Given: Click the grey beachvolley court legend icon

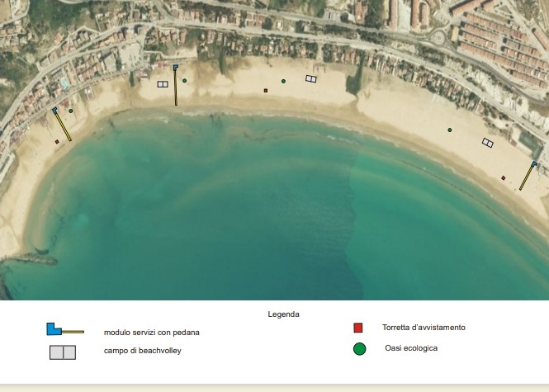Looking at the screenshot, I should click(x=63, y=352).
